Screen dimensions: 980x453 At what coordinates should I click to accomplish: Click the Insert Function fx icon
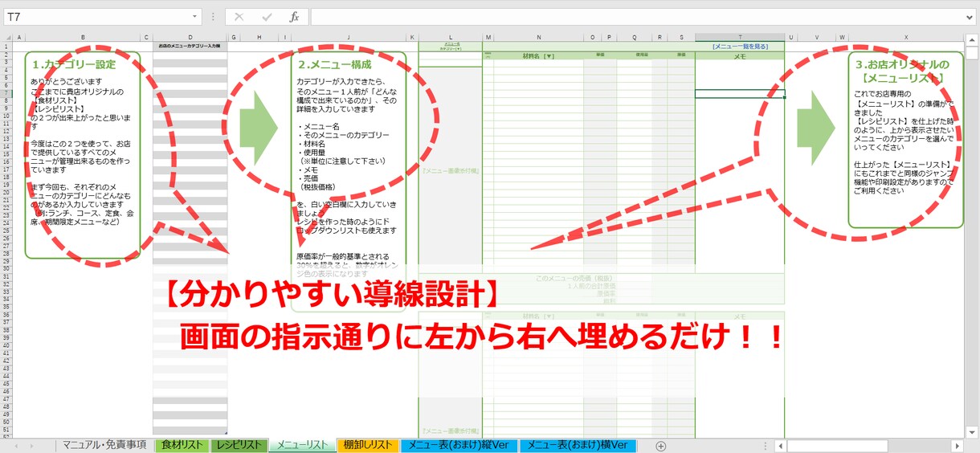coord(294,17)
